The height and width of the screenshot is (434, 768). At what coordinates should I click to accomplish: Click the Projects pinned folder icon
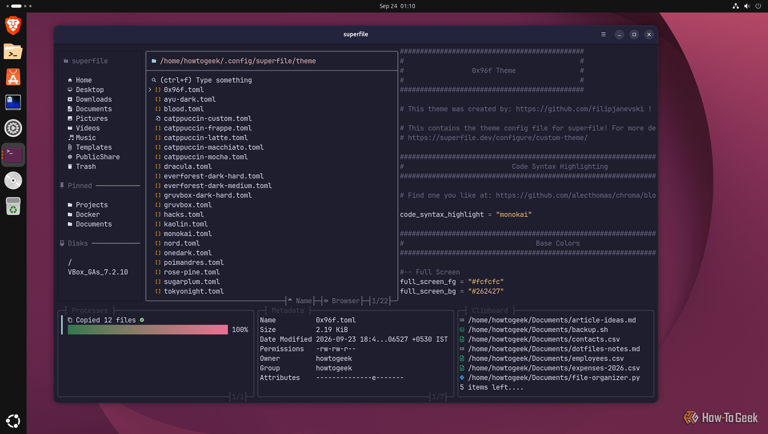tap(70, 205)
